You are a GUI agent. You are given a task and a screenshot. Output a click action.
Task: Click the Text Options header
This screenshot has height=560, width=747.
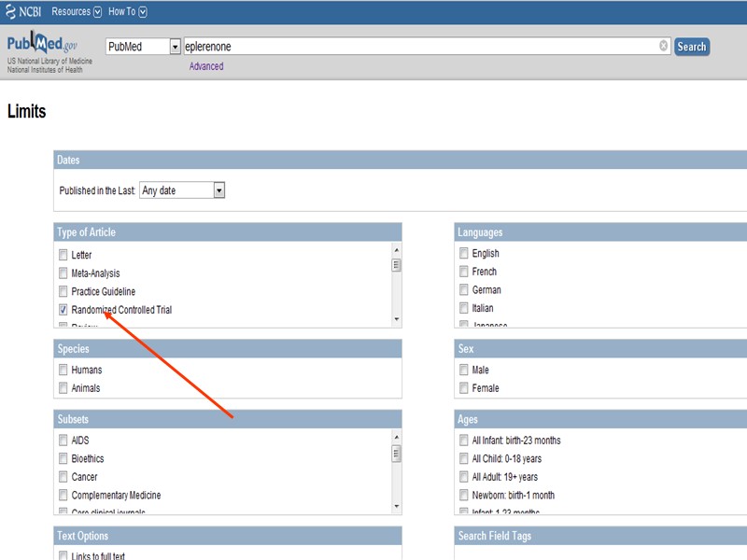coord(228,536)
